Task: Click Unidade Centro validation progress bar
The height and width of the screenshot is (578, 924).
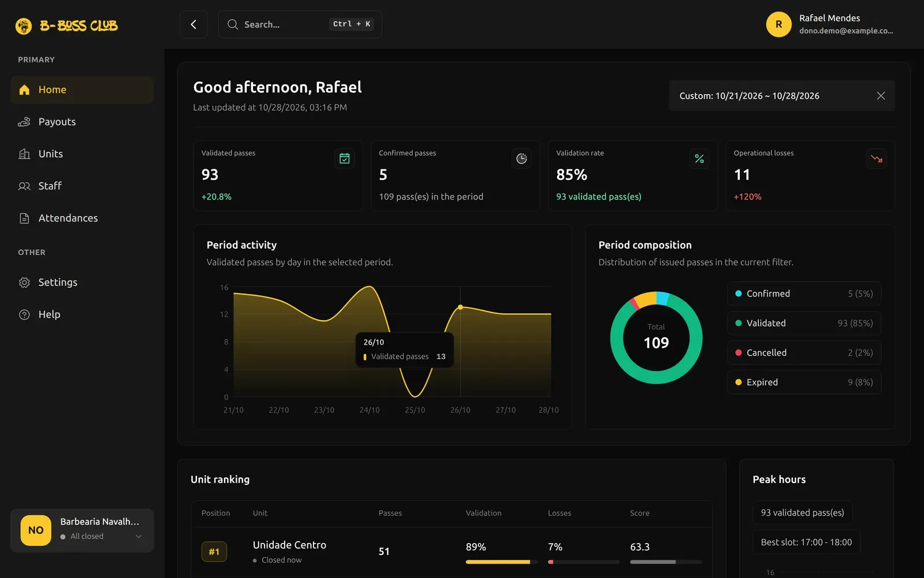Action: pyautogui.click(x=501, y=562)
